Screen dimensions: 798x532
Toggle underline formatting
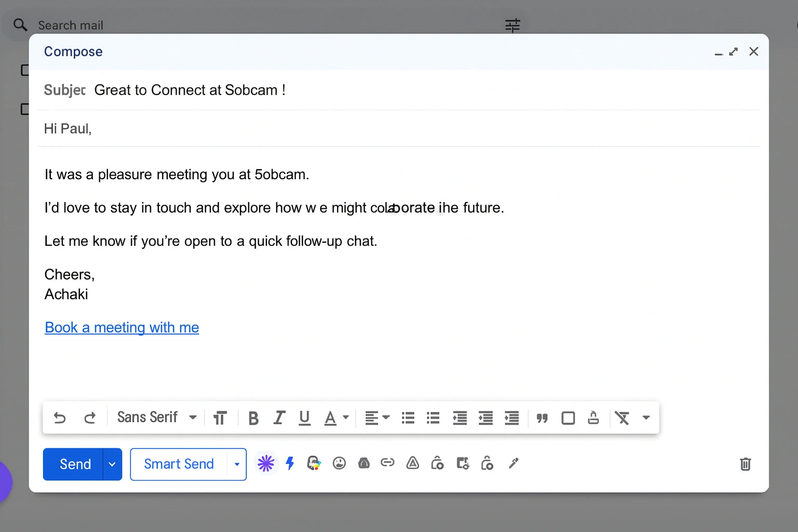pos(304,418)
